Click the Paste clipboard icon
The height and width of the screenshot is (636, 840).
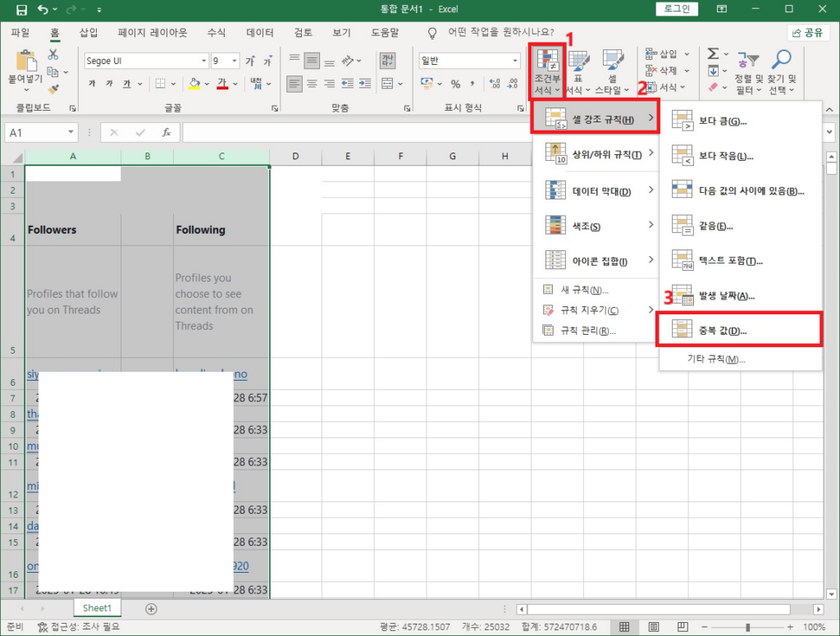click(x=25, y=62)
